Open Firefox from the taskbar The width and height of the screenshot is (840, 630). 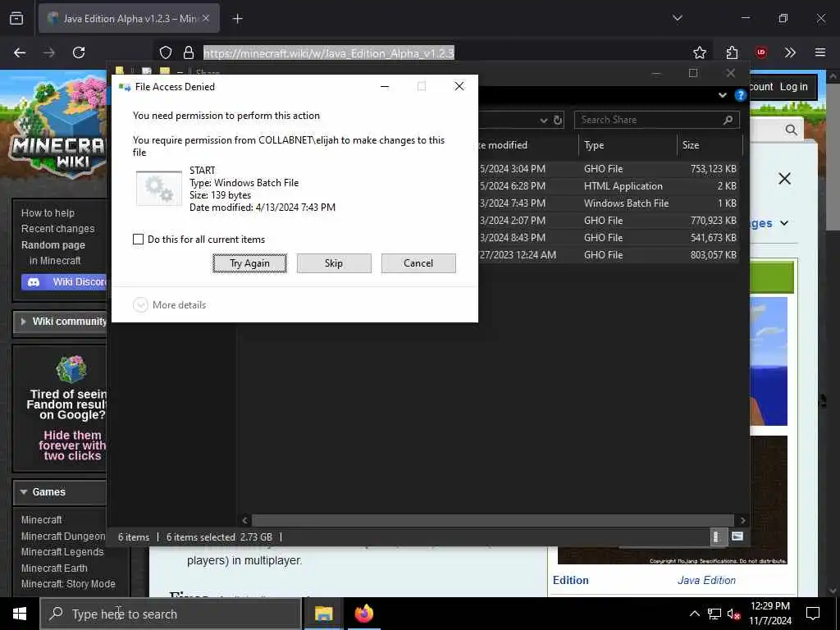pyautogui.click(x=363, y=614)
